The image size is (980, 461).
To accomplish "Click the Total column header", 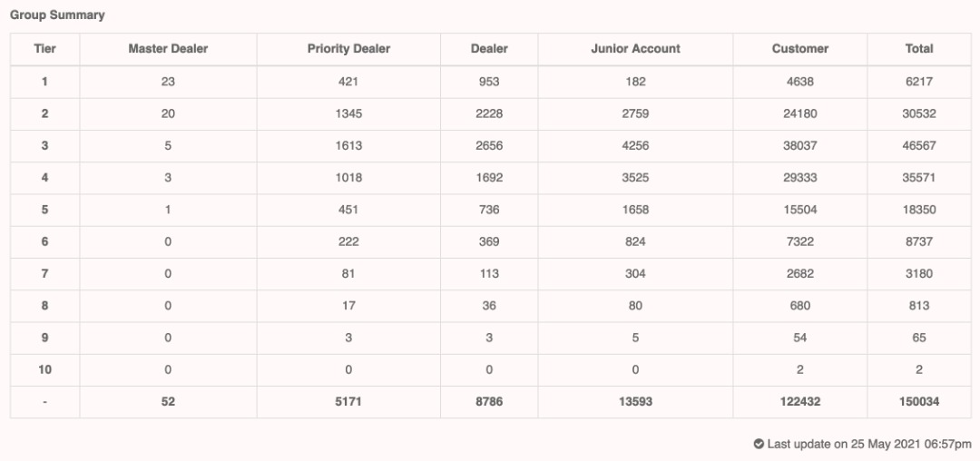I will click(x=919, y=49).
